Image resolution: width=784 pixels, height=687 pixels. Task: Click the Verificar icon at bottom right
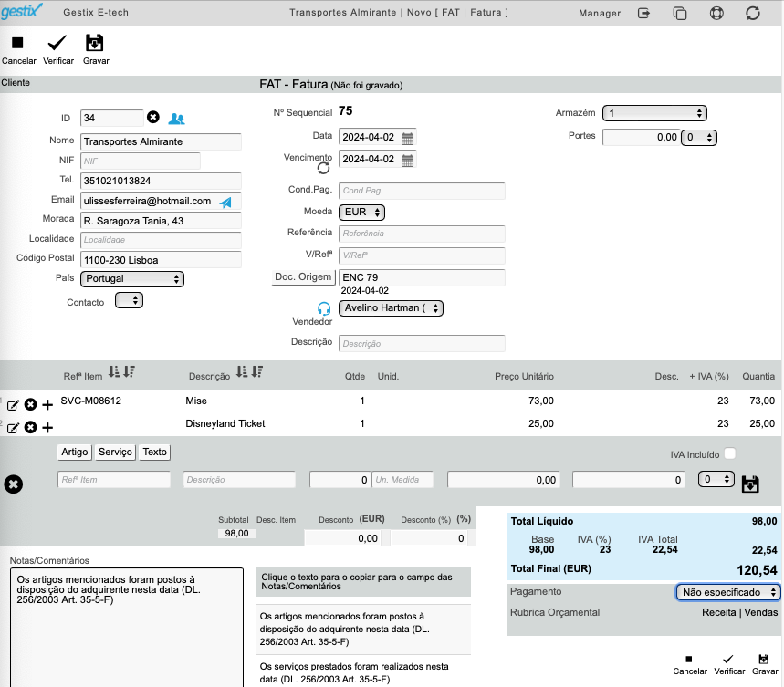click(728, 660)
